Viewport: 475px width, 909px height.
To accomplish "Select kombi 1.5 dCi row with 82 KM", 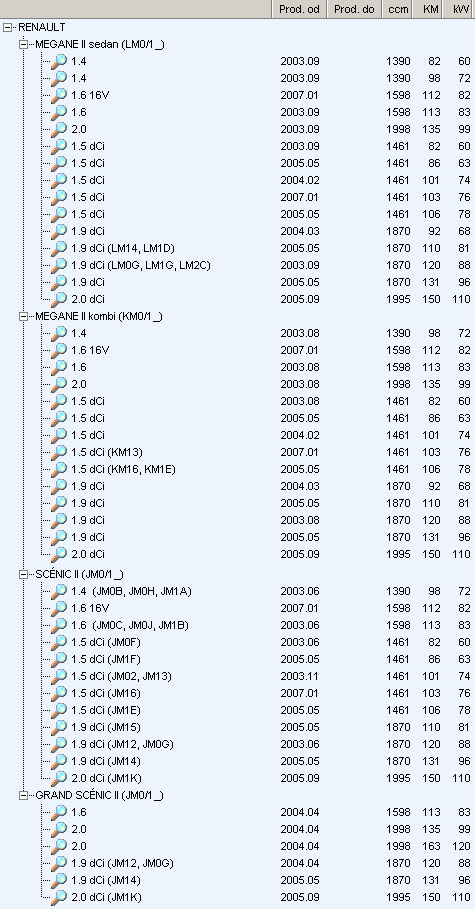I will point(88,401).
